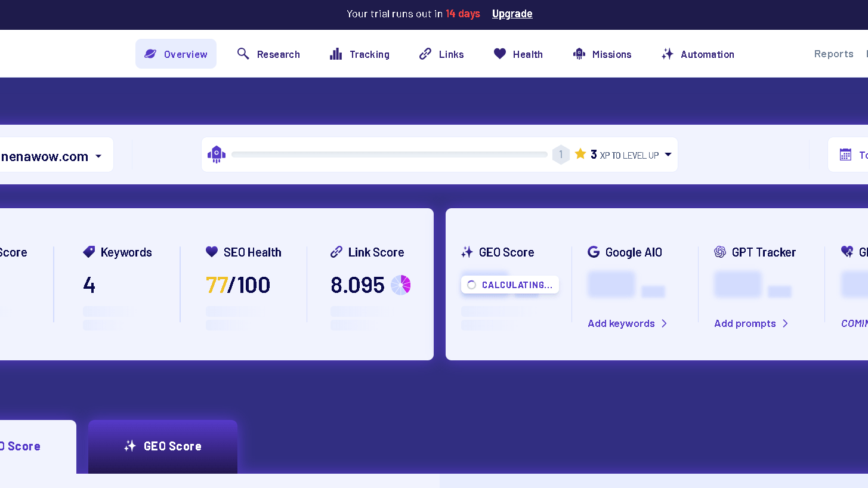Click the Link Score pie chart icon
The height and width of the screenshot is (488, 868).
[x=401, y=285]
